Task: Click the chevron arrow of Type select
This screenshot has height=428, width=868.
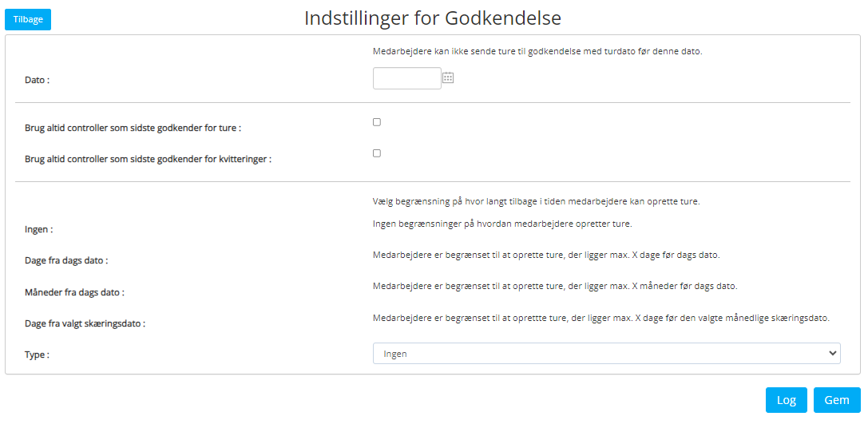Action: pyautogui.click(x=831, y=353)
